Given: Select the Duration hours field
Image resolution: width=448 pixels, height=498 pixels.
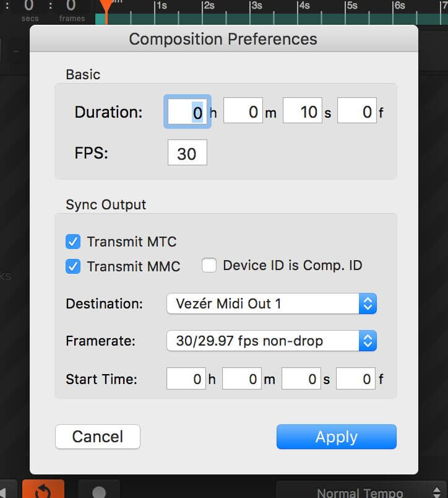Looking at the screenshot, I should coord(187,111).
